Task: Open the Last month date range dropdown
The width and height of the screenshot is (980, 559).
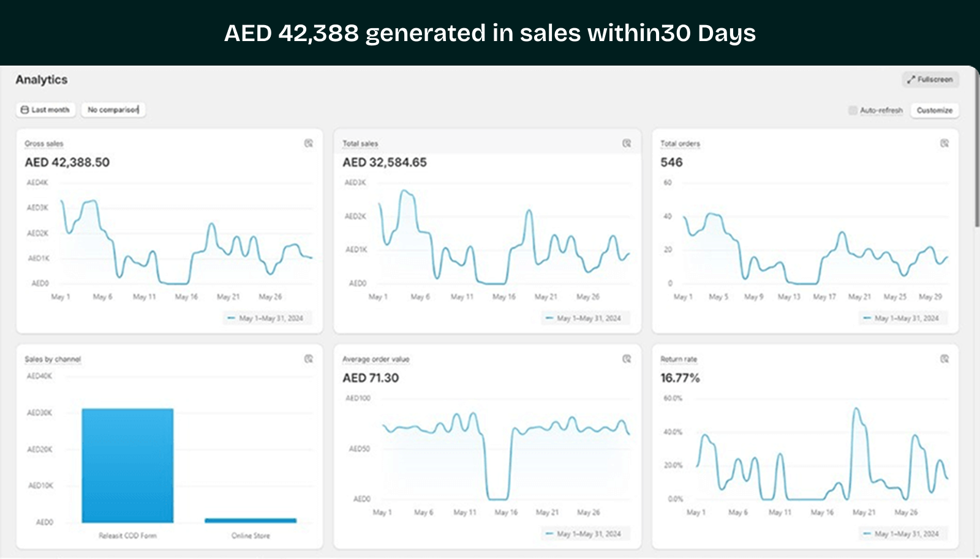Action: (x=46, y=110)
